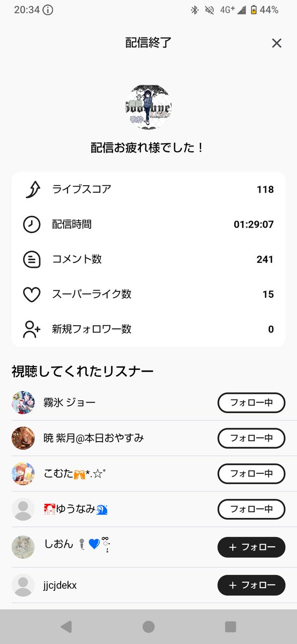The image size is (297, 644).
Task: Tap the clock icon beside 配信時間
Action: (x=32, y=224)
